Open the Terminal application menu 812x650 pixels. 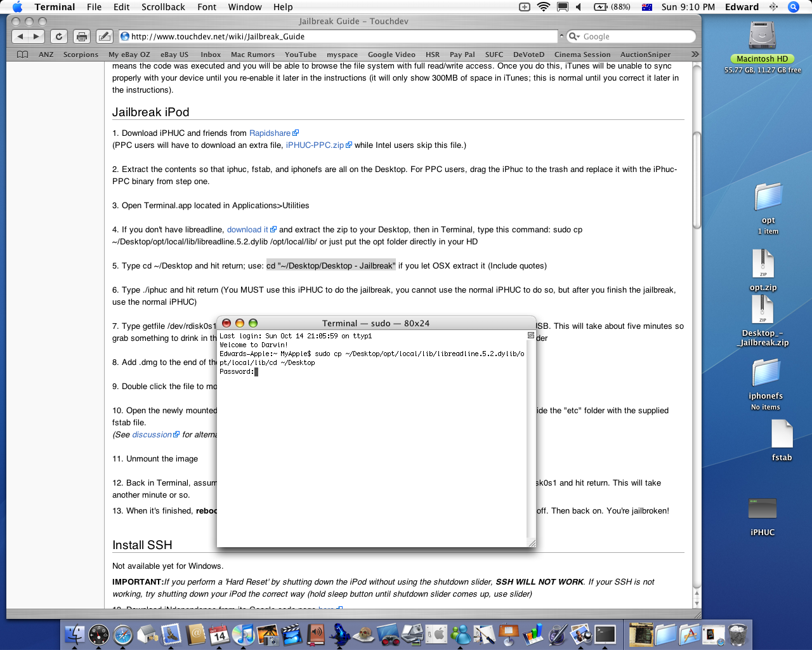pyautogui.click(x=55, y=7)
